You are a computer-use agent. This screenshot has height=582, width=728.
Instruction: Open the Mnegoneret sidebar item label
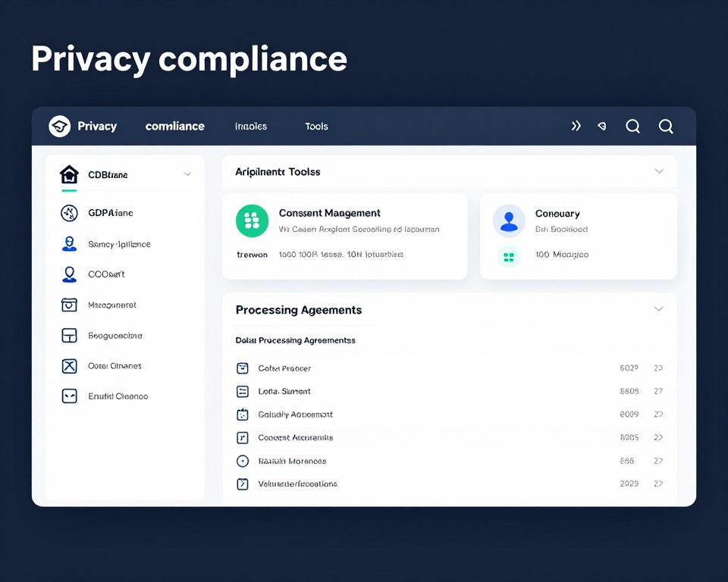coord(112,305)
